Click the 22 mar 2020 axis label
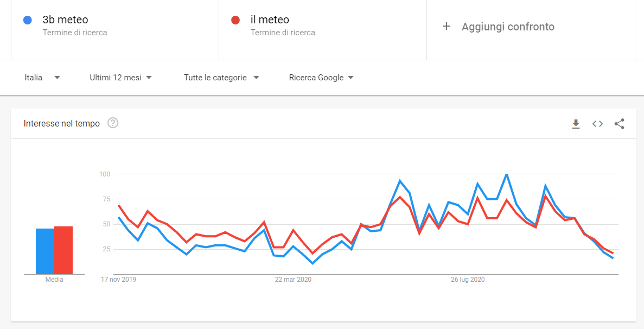Image resolution: width=644 pixels, height=329 pixels. click(x=293, y=280)
